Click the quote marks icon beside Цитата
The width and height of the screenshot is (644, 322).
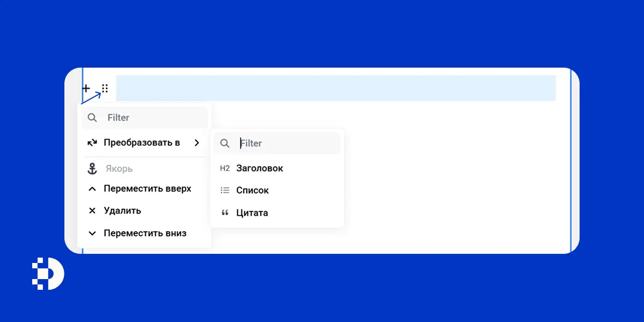click(x=225, y=213)
